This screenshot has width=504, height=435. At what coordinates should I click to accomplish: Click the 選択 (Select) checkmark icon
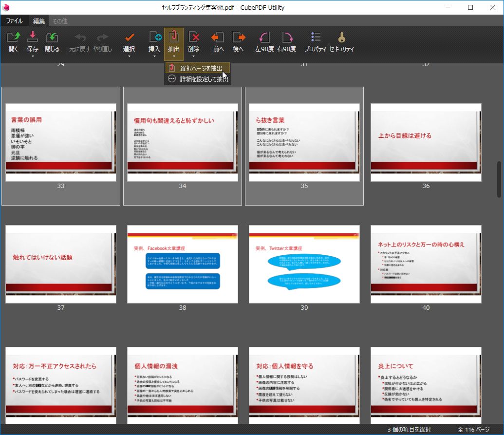click(129, 38)
